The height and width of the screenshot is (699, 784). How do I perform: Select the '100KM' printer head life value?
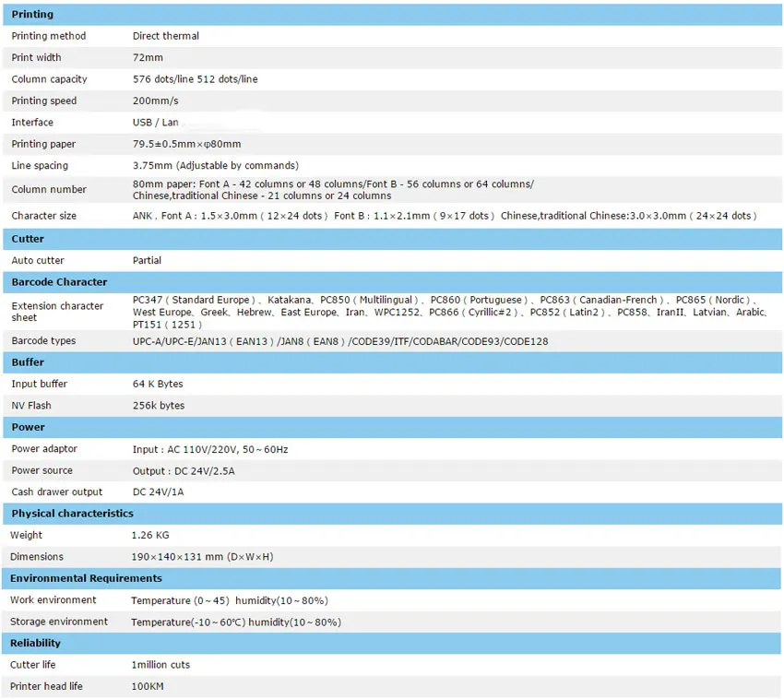point(147,686)
